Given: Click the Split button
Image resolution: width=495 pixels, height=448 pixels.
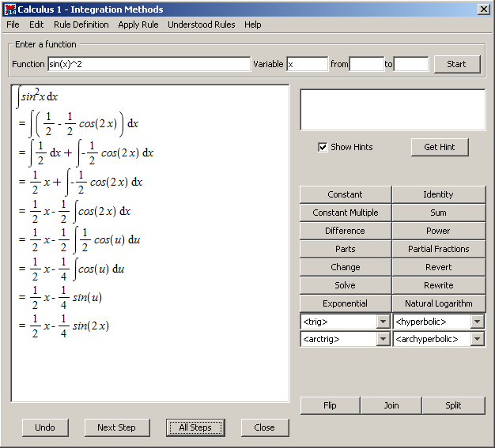Looking at the screenshot, I should (x=453, y=405).
